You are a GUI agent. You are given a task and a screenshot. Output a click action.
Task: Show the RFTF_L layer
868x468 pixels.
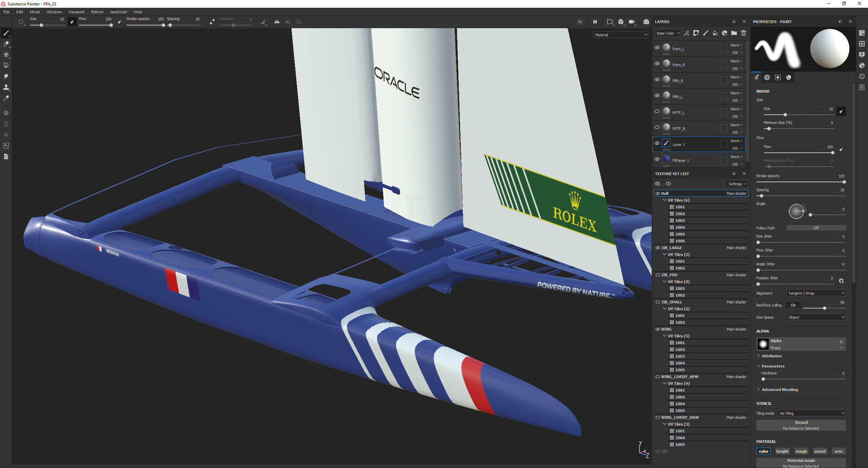pos(657,111)
